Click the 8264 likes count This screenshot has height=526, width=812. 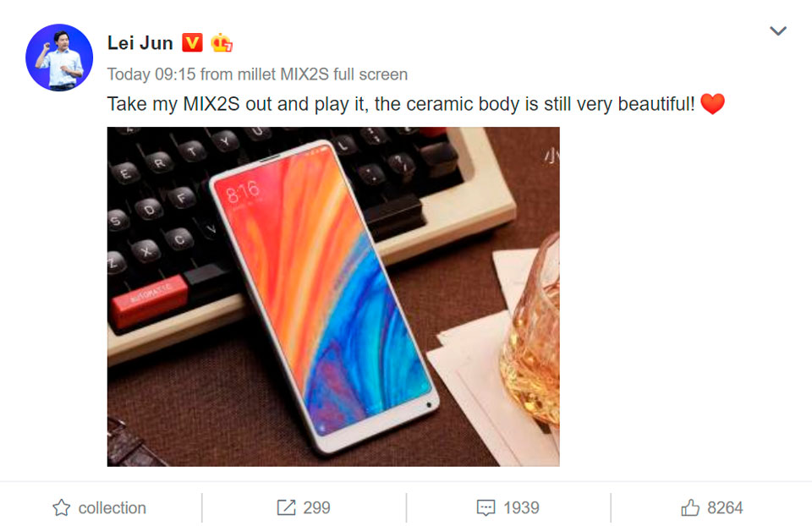pos(725,508)
